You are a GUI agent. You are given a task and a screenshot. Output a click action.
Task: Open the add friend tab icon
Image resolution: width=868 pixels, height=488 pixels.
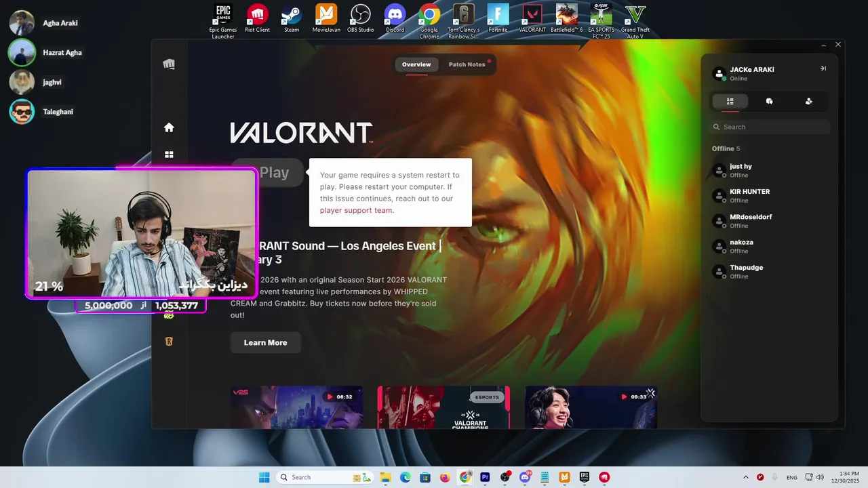(x=808, y=101)
